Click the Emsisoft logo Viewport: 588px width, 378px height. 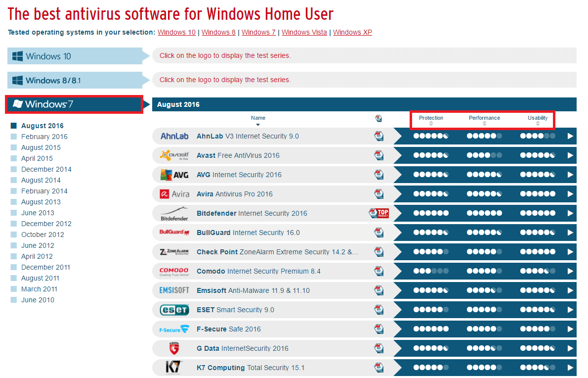(x=174, y=290)
